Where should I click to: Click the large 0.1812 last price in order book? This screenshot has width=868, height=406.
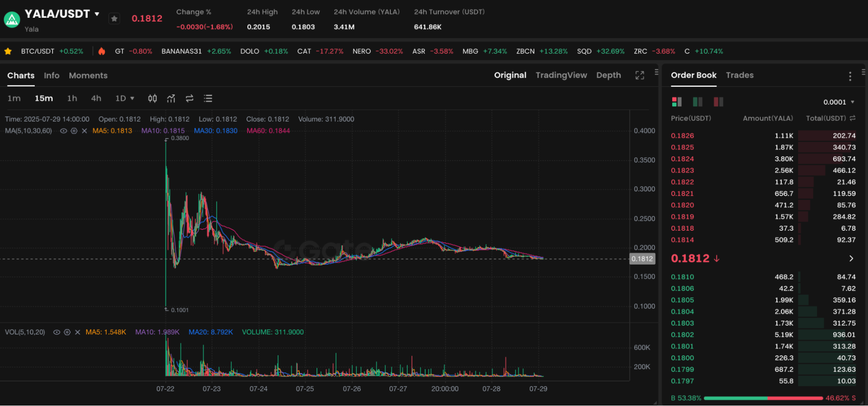coord(690,259)
